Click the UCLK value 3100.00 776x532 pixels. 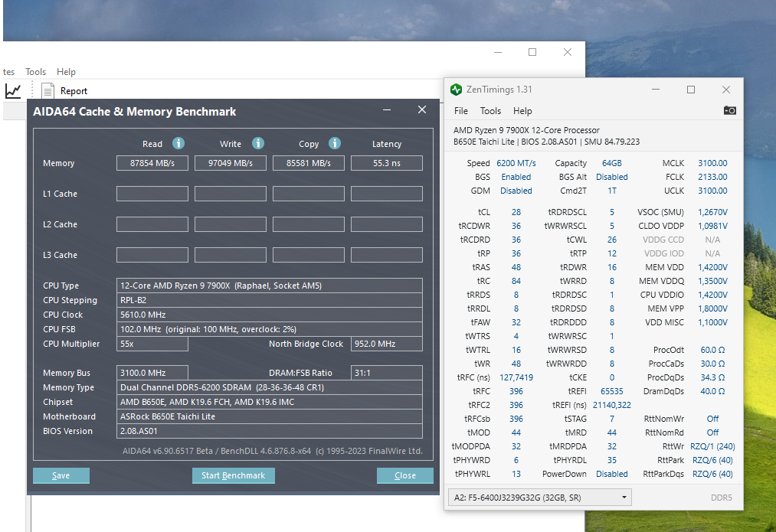712,191
